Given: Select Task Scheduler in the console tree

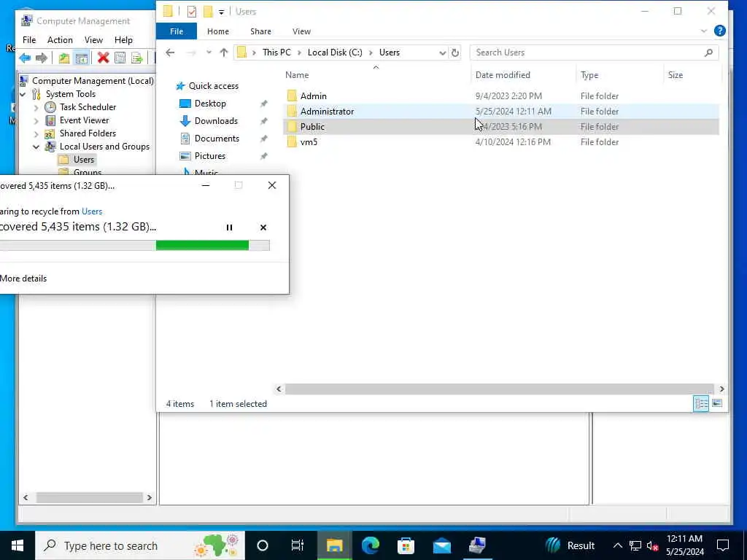Looking at the screenshot, I should tap(88, 107).
